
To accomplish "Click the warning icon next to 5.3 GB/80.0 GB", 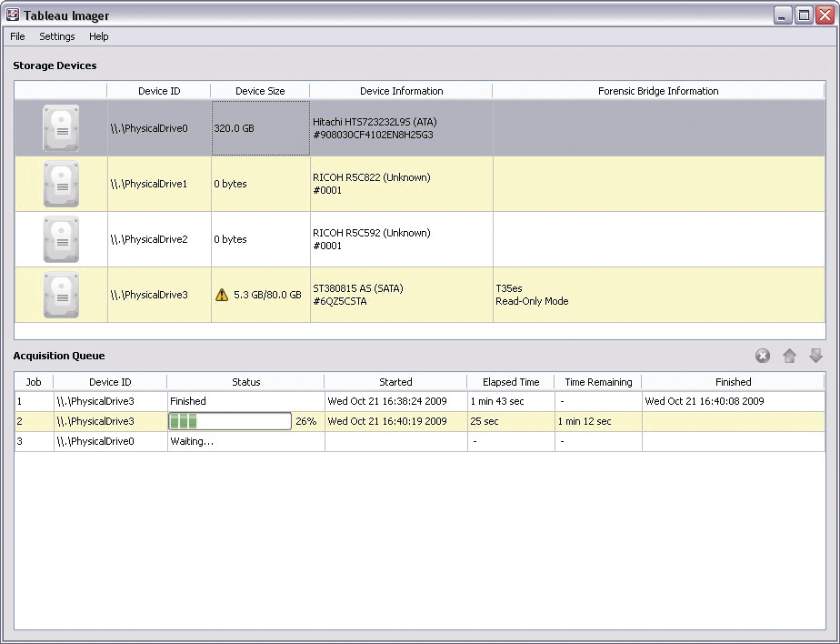I will [x=222, y=295].
